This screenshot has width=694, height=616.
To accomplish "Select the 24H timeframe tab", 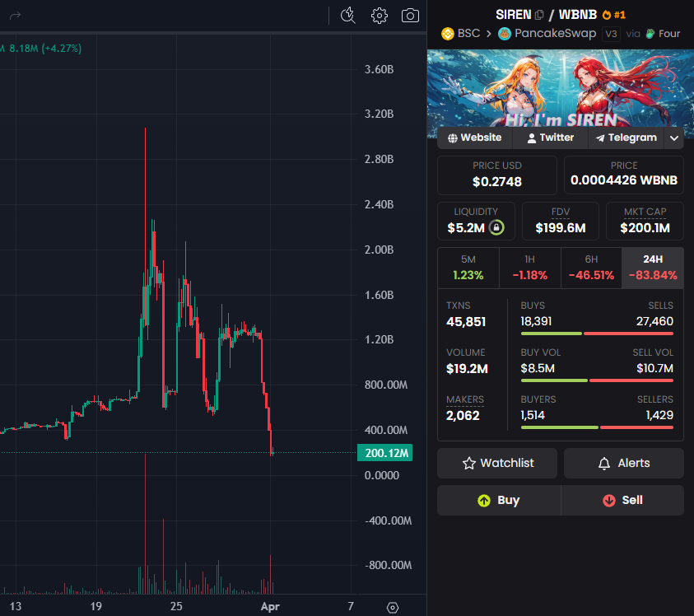I will click(x=653, y=268).
